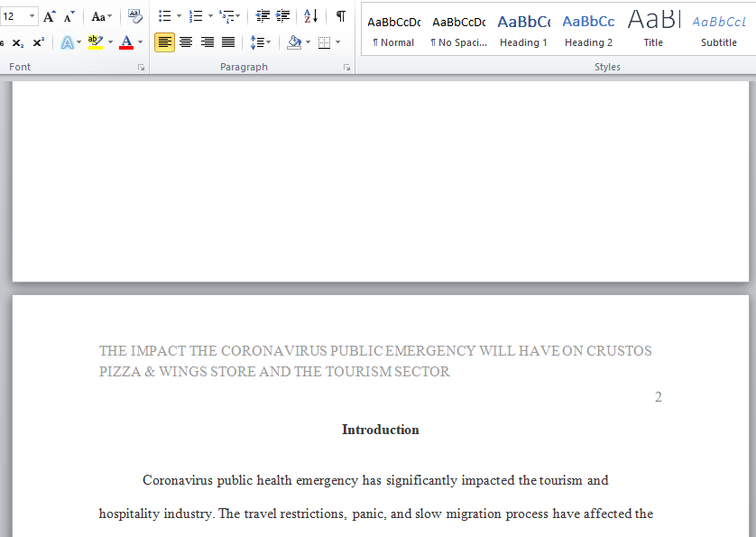This screenshot has height=537, width=756.
Task: Click the header line 'PIZZA & WINGS STORE'
Action: tap(274, 372)
